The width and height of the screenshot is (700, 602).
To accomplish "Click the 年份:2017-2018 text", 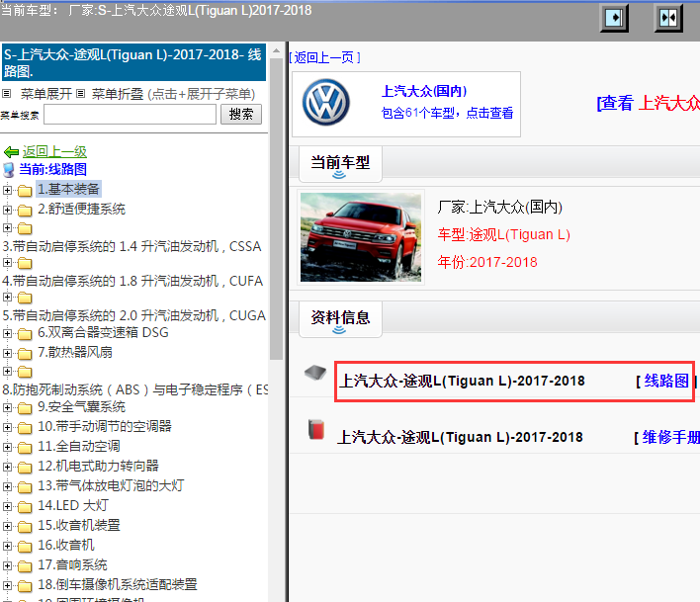I will pyautogui.click(x=487, y=262).
